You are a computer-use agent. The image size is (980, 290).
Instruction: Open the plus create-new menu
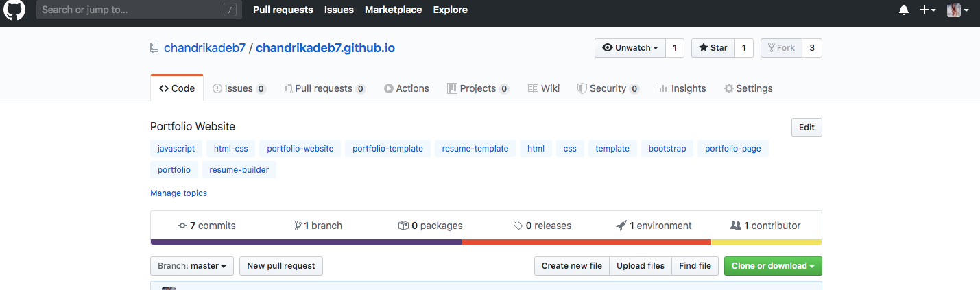928,10
